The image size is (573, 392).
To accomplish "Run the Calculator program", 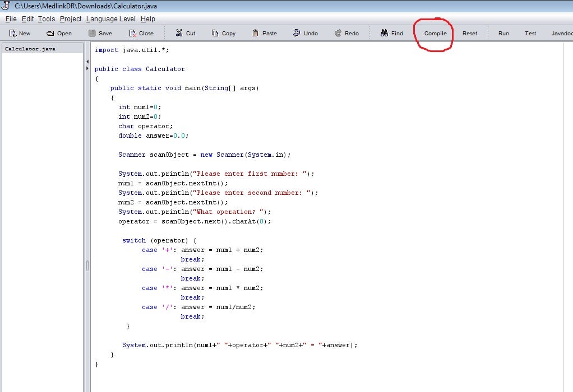I will (503, 33).
